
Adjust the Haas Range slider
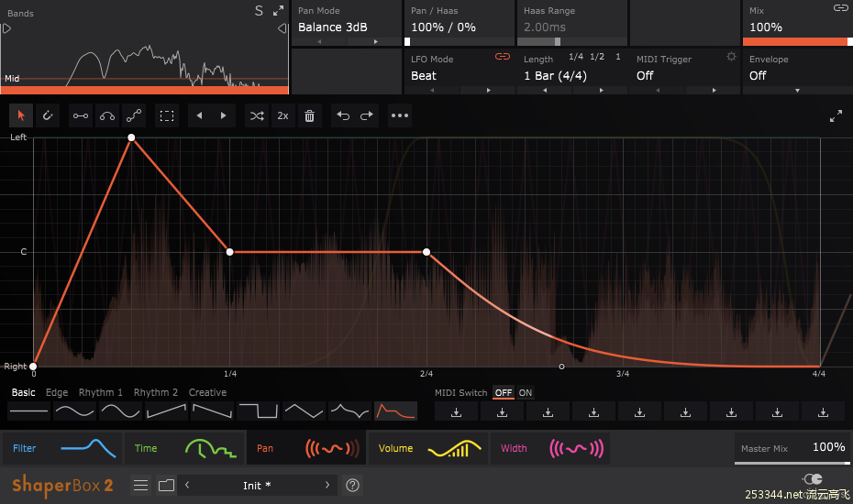pyautogui.click(x=572, y=42)
